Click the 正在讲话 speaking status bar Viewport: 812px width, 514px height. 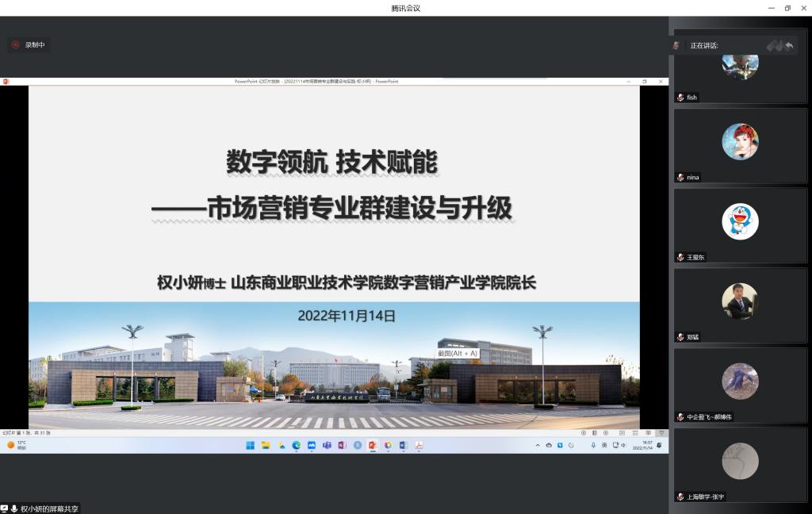click(x=704, y=45)
